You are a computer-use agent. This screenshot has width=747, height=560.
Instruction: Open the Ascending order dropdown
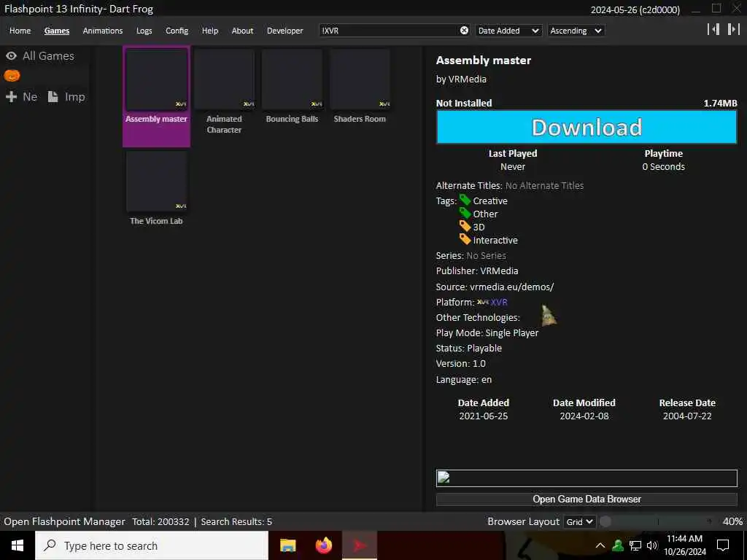[x=576, y=31]
